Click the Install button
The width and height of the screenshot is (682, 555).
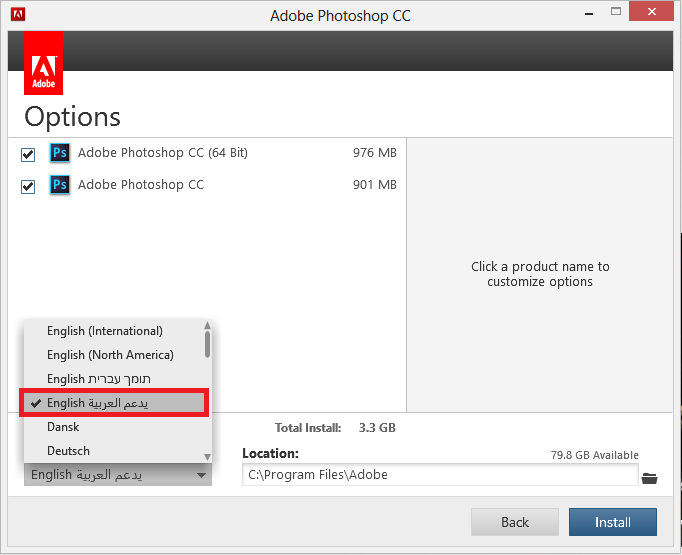(x=613, y=522)
